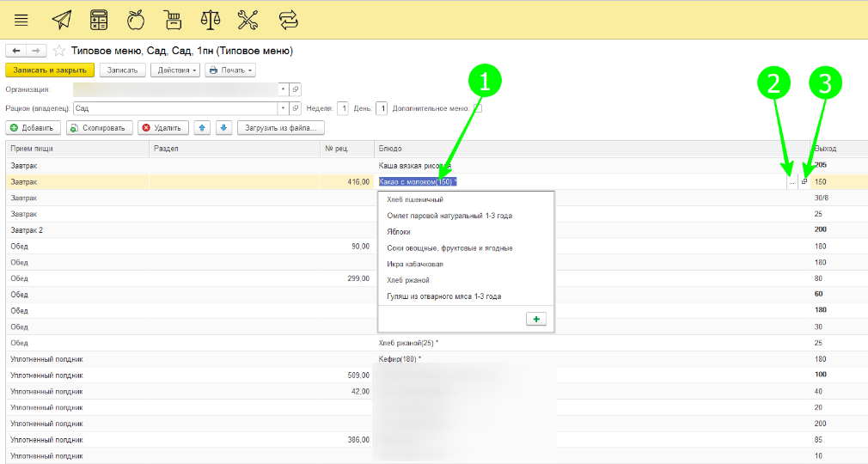Move row up with blue arrow
This screenshot has width=868, height=464.
click(x=203, y=128)
